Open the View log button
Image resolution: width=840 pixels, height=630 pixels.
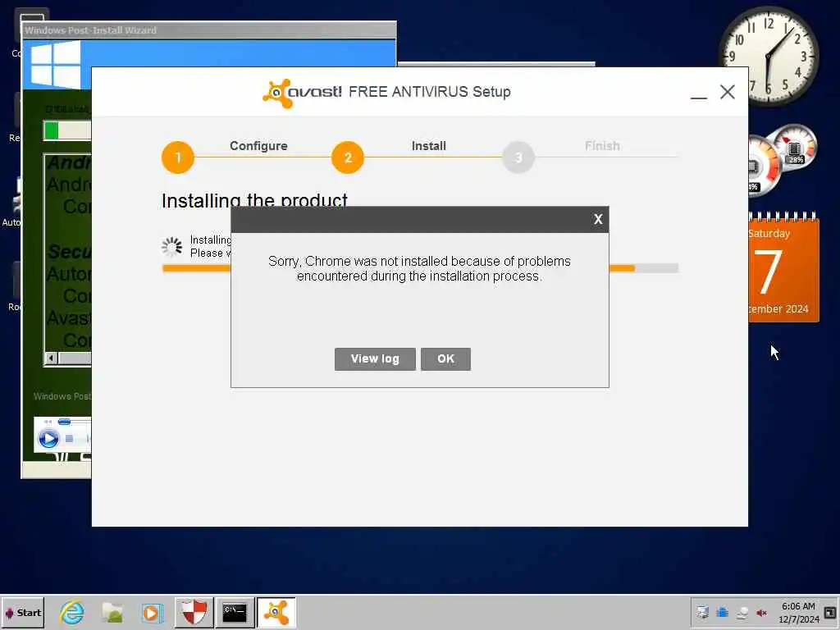click(374, 359)
